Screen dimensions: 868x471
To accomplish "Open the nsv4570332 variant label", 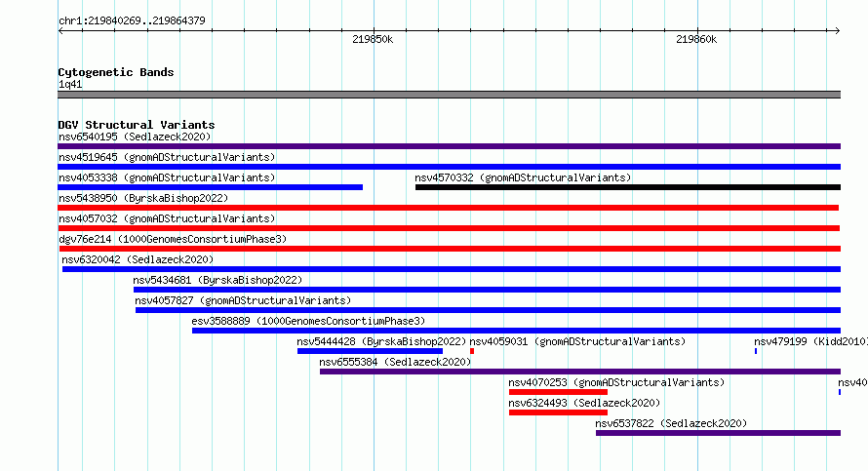I will 523,177.
